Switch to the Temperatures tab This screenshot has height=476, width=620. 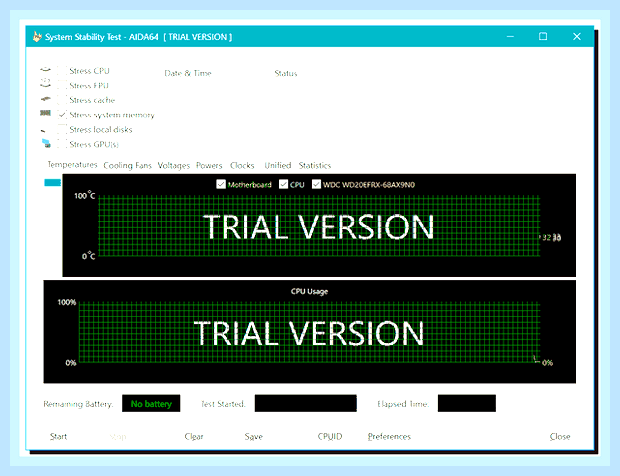pyautogui.click(x=72, y=164)
